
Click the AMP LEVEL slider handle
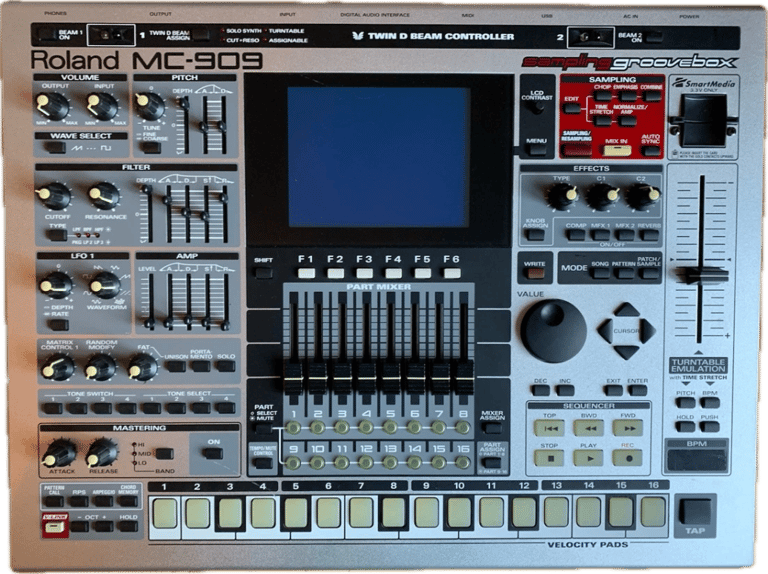pos(149,324)
